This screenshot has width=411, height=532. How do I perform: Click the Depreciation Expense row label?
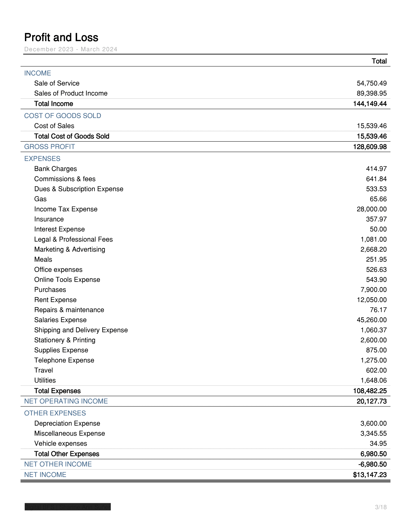[67, 423]
